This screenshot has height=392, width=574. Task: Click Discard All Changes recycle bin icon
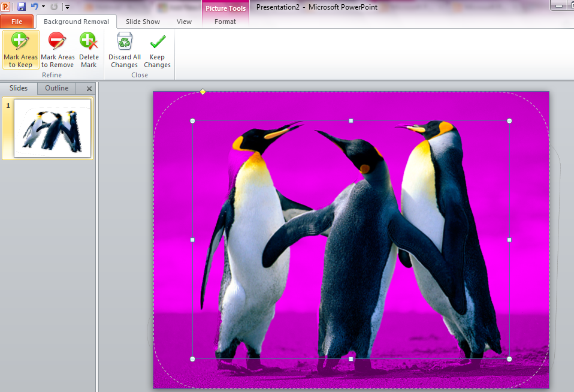(x=125, y=42)
